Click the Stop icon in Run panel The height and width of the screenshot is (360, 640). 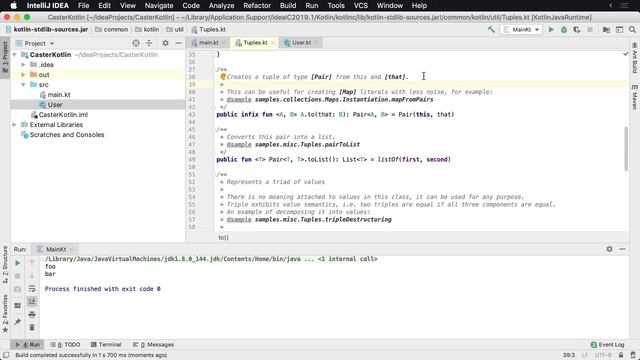[18, 276]
